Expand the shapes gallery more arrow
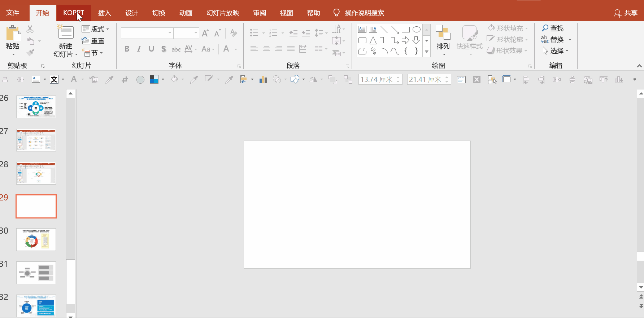Image resolution: width=644 pixels, height=318 pixels. (427, 52)
